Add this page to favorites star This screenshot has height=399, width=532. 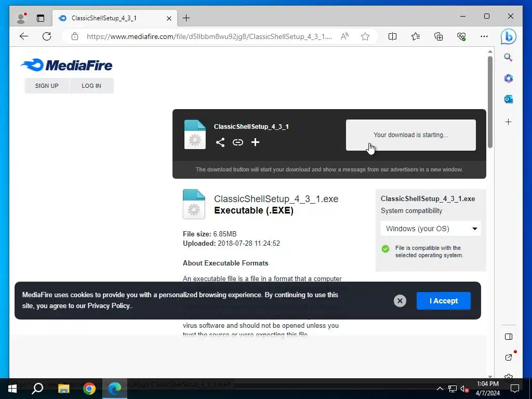(x=365, y=36)
